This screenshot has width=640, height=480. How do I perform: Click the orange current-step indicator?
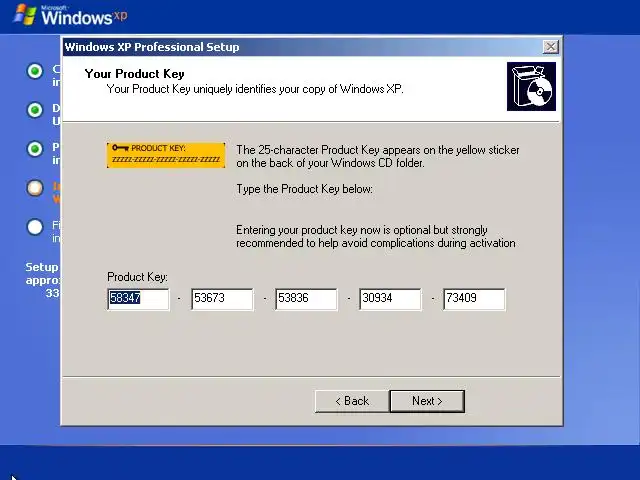[35, 188]
